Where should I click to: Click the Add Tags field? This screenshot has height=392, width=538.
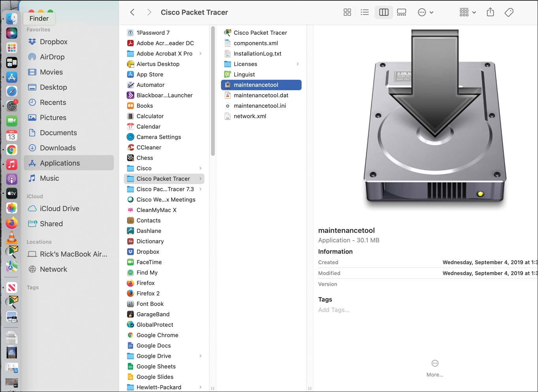pyautogui.click(x=334, y=310)
